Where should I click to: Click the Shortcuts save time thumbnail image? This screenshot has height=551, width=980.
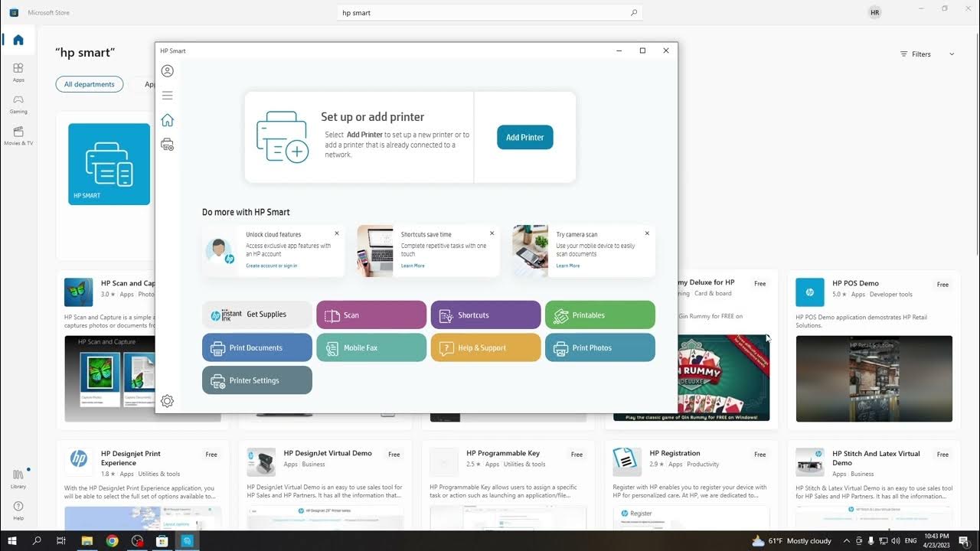375,251
